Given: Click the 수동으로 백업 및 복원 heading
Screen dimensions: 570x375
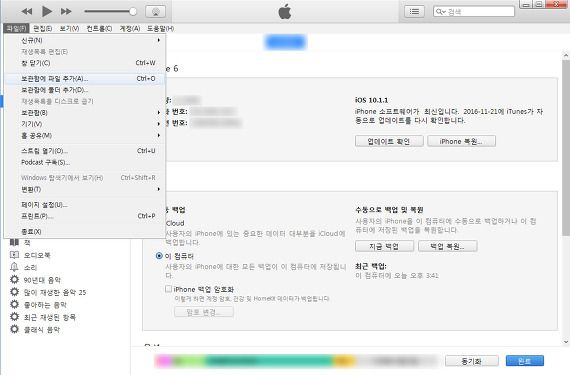Looking at the screenshot, I should [x=389, y=210].
